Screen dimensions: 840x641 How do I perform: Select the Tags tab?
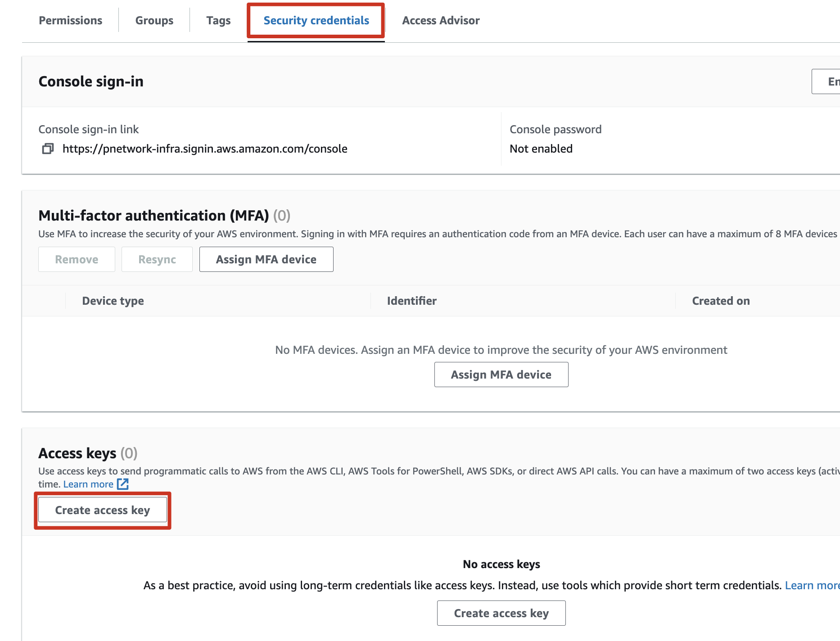(x=218, y=20)
